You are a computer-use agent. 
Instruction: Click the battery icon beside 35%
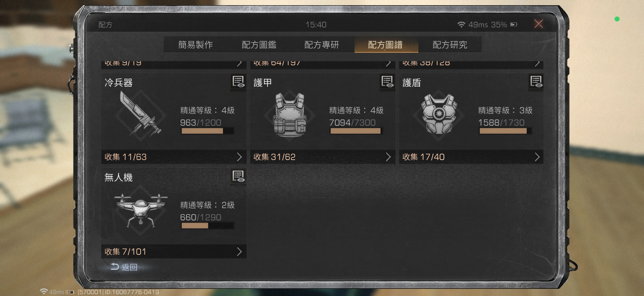pyautogui.click(x=514, y=24)
